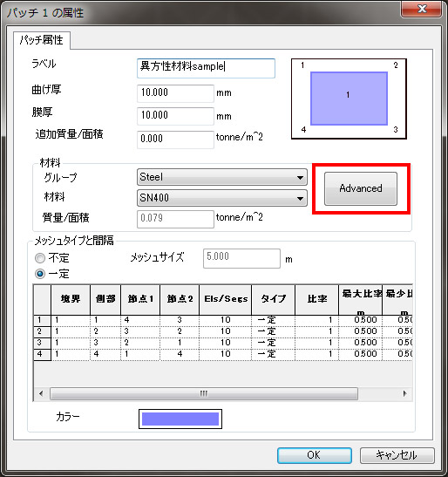Viewport: 448px width, 477px height.
Task: Open the カラー purple color swatch
Action: pos(180,419)
